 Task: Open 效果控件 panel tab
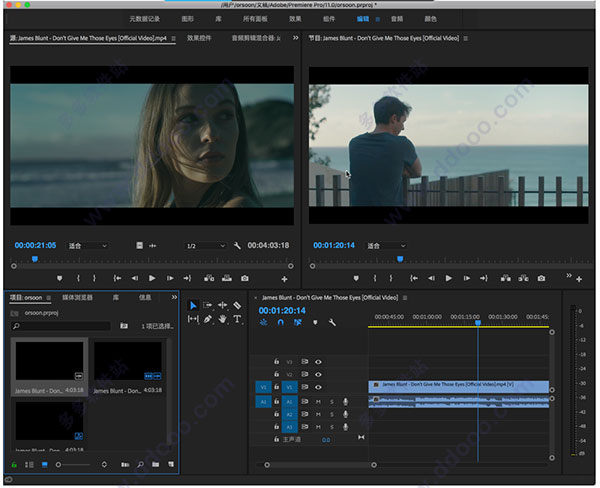(199, 38)
